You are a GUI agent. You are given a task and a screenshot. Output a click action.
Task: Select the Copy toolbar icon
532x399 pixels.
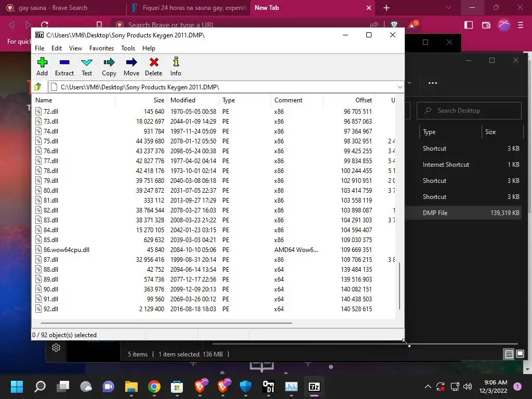[109, 66]
